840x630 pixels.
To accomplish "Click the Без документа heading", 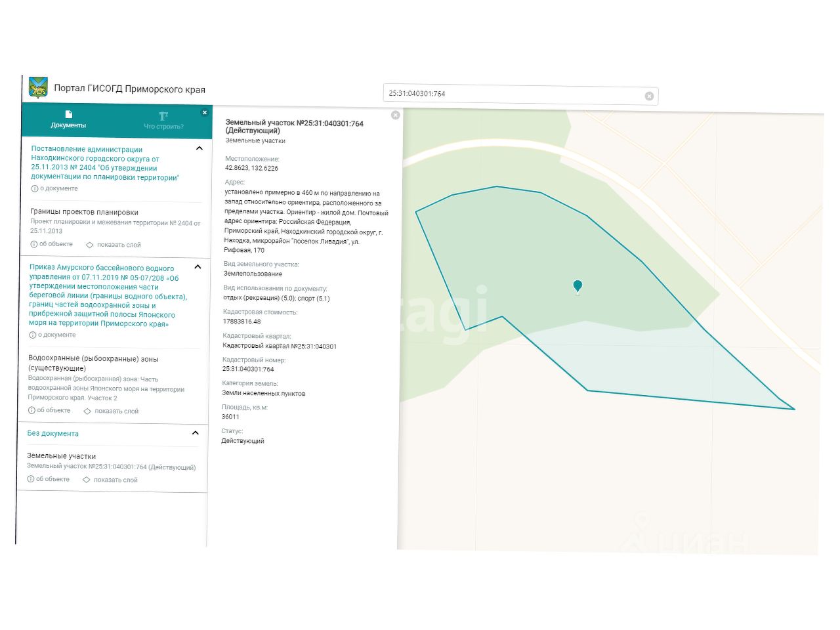I will [52, 433].
